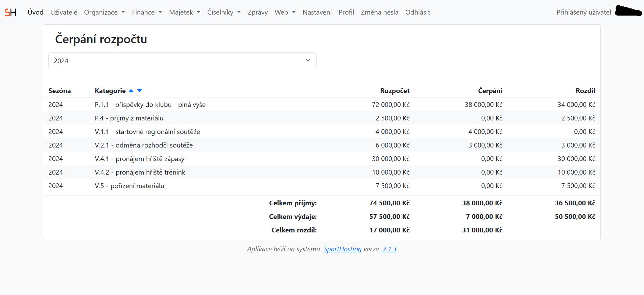
Task: Expand the Finance menu
Action: pos(147,12)
